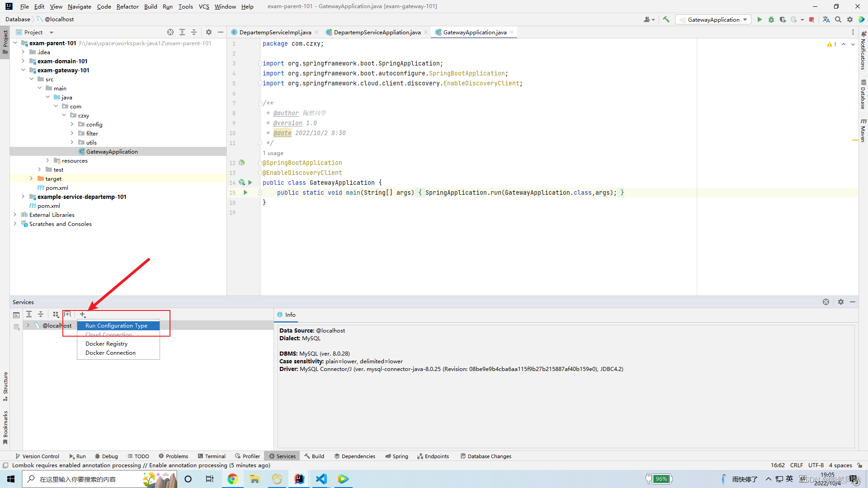
Task: Open the Search Everywhere magnifier icon
Action: point(838,19)
